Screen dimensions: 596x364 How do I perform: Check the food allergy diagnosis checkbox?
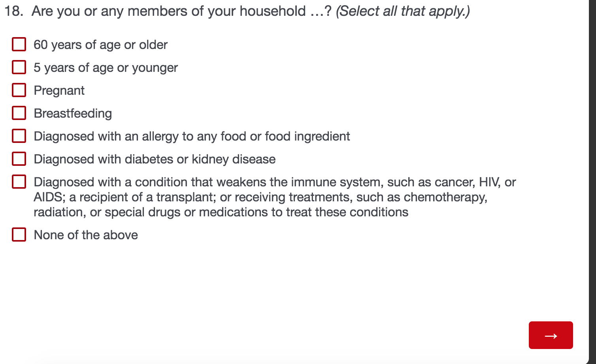pyautogui.click(x=19, y=136)
